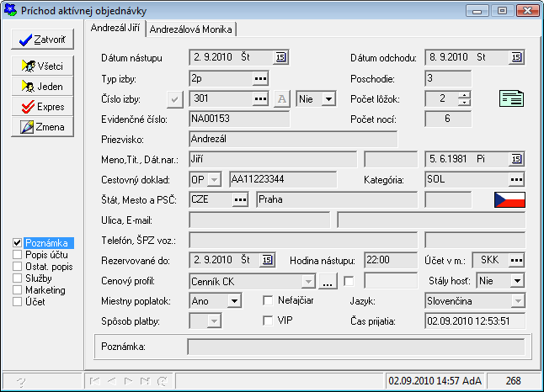This screenshot has height=392, width=544.
Task: Click the Expres button
Action: click(x=43, y=106)
